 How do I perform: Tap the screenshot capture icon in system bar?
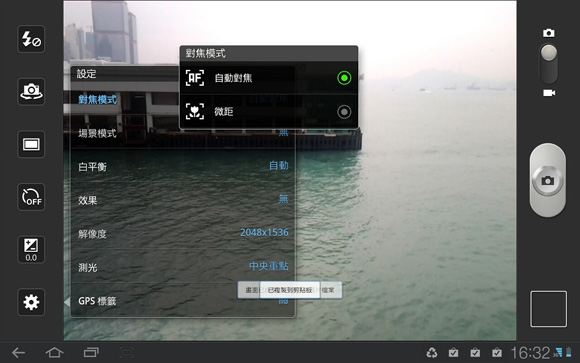(127, 352)
